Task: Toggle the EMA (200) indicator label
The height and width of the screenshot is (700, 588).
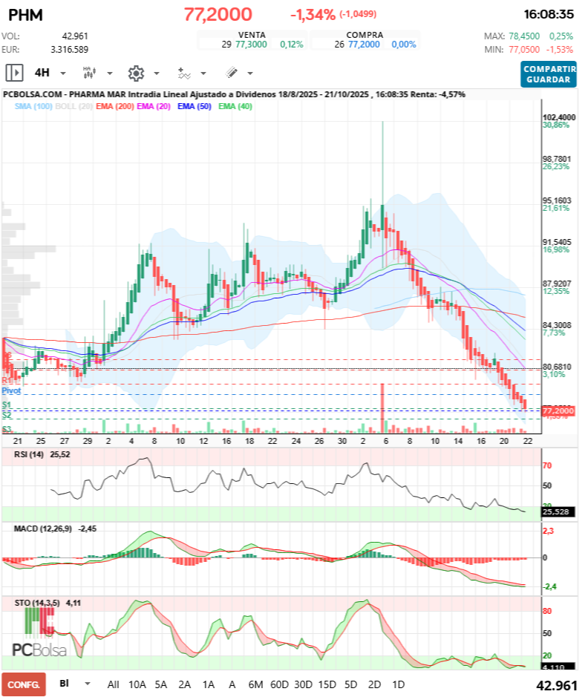Action: tap(115, 107)
